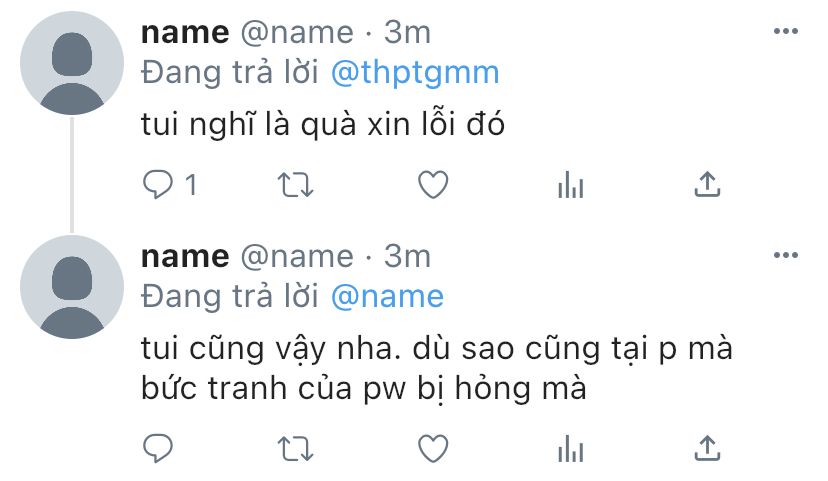Open the @name mention in second tweet reply line

(387, 297)
